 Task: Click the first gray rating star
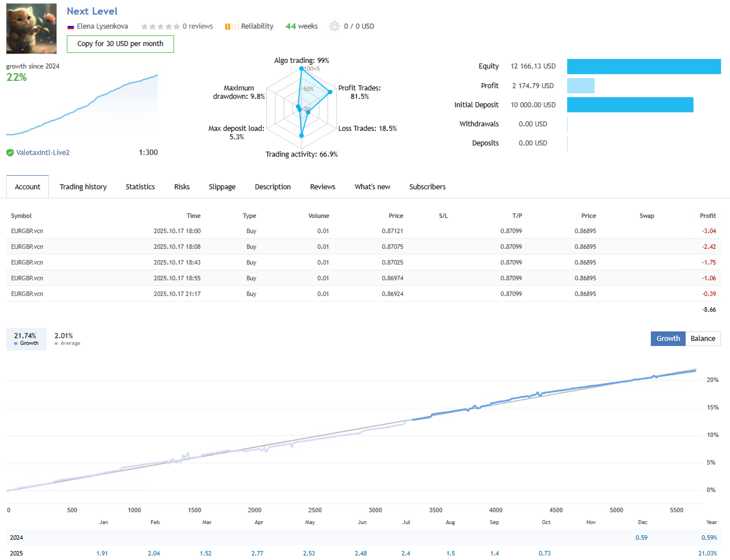[x=144, y=26]
